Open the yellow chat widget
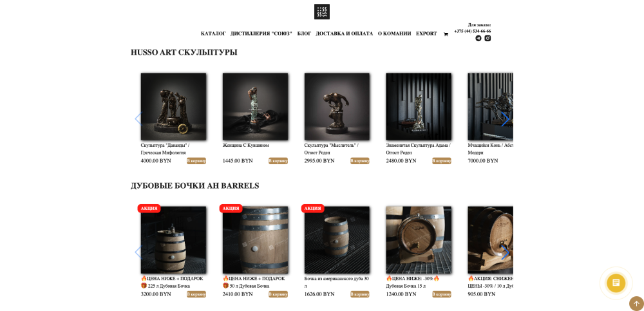 click(616, 283)
